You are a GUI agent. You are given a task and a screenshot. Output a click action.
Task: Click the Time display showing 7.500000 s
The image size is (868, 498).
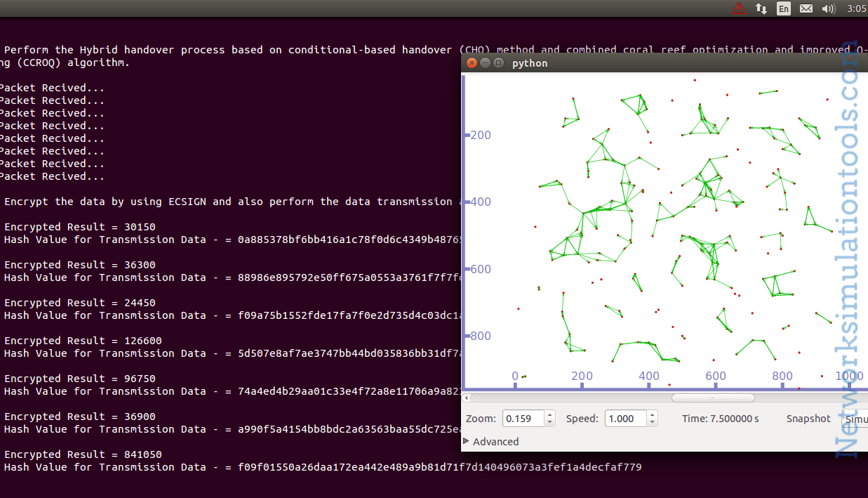tap(721, 418)
